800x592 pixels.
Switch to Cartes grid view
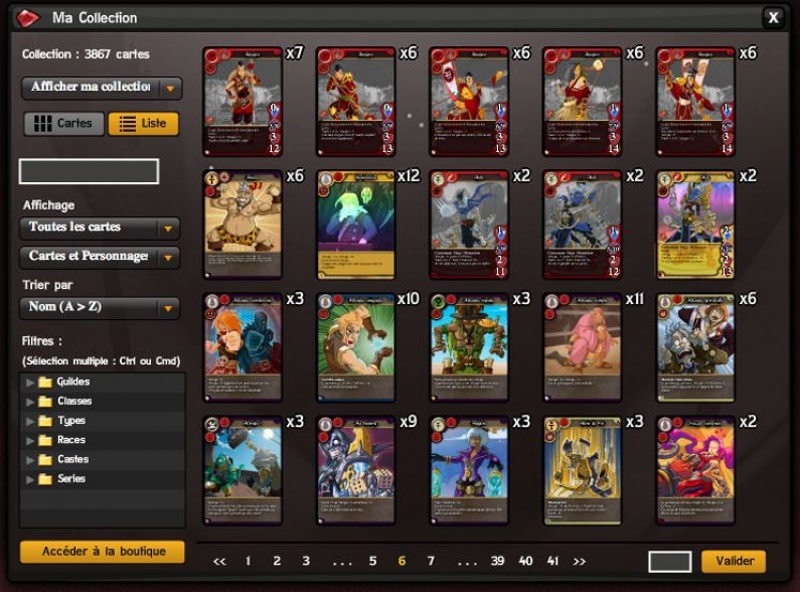click(x=64, y=124)
